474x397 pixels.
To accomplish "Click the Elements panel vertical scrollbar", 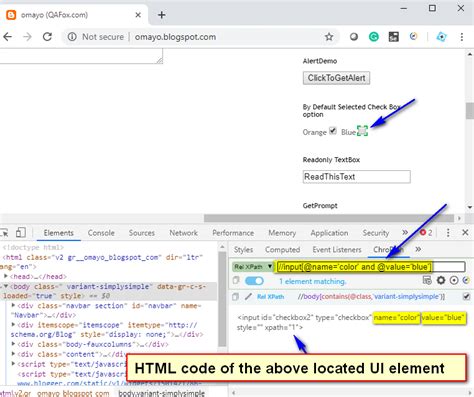I will pyautogui.click(x=222, y=299).
